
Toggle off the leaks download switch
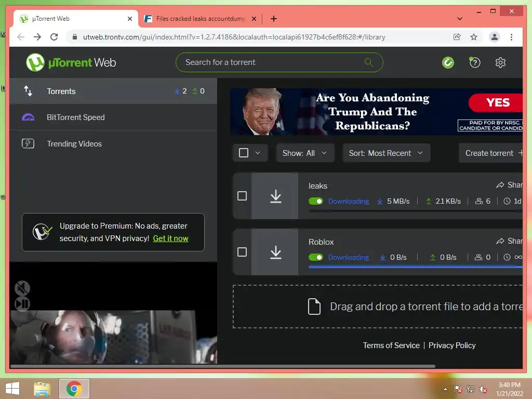pyautogui.click(x=316, y=201)
